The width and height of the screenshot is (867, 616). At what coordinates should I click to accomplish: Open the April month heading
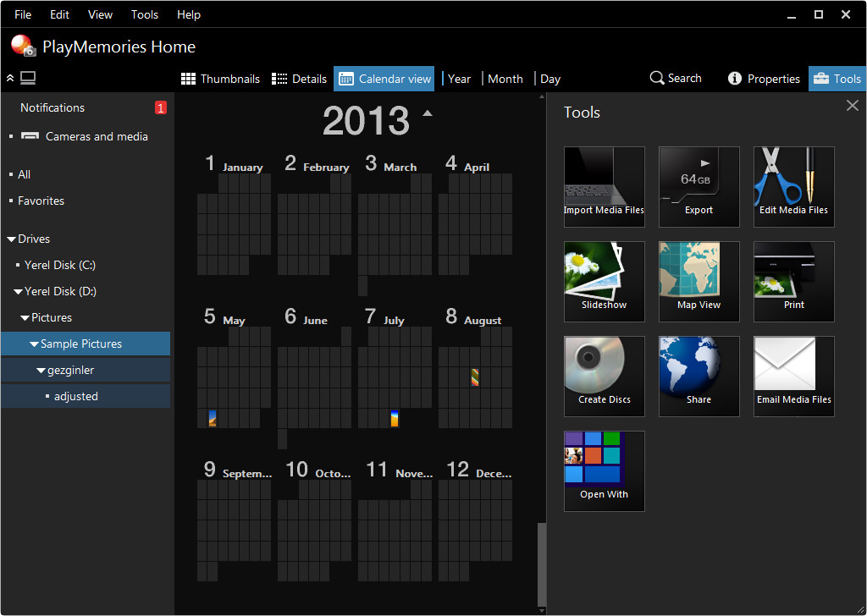pyautogui.click(x=467, y=164)
